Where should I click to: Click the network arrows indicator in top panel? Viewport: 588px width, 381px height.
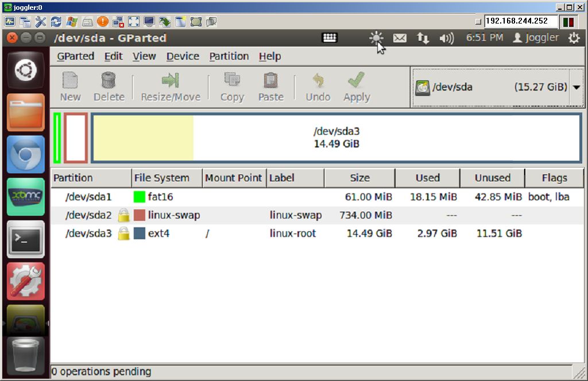tap(423, 38)
